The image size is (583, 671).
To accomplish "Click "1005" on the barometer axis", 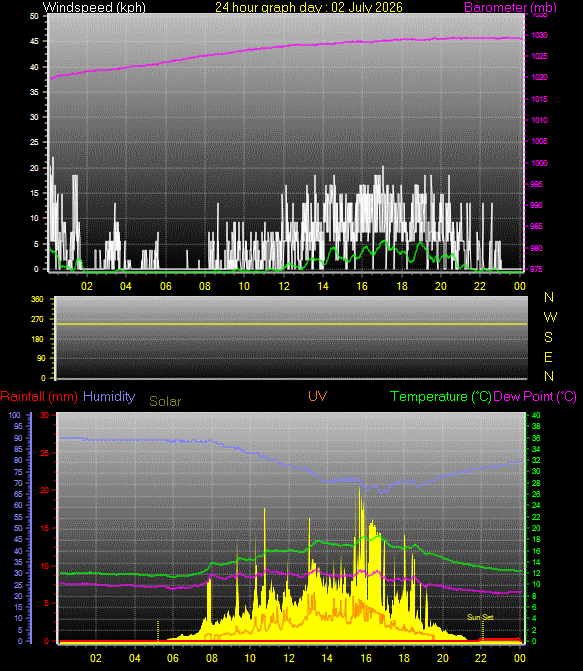I will pyautogui.click(x=539, y=141).
